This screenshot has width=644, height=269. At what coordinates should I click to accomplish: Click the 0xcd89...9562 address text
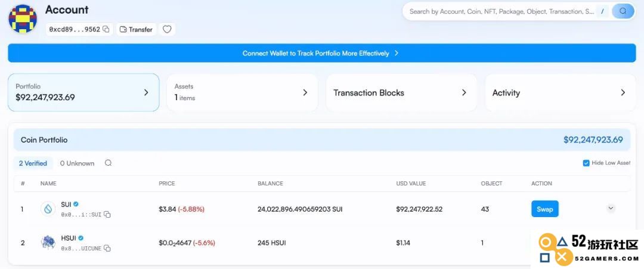(x=75, y=29)
